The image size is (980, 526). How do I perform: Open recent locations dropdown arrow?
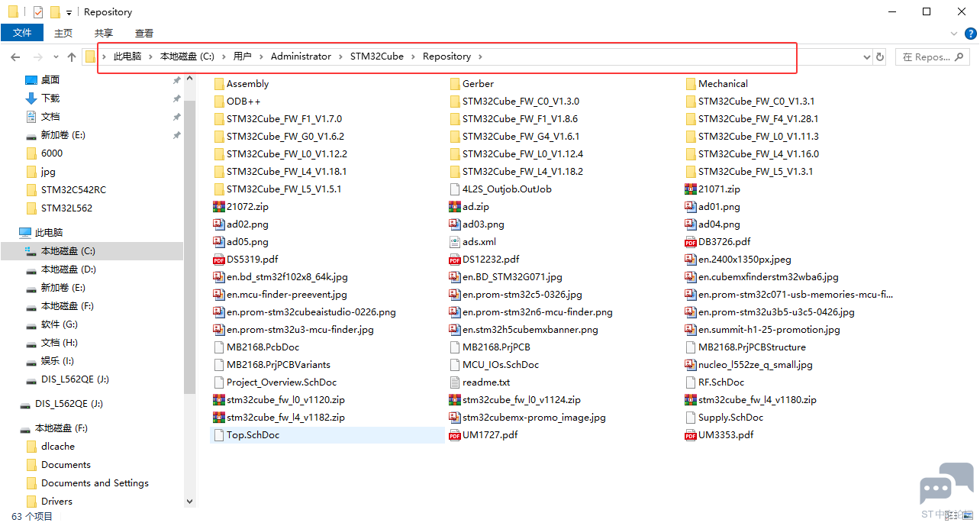(56, 57)
